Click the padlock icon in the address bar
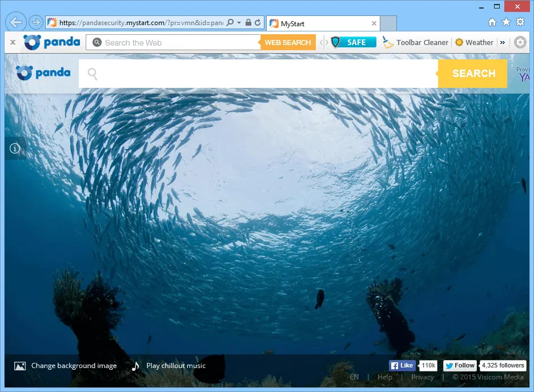This screenshot has width=534, height=392. (x=248, y=22)
